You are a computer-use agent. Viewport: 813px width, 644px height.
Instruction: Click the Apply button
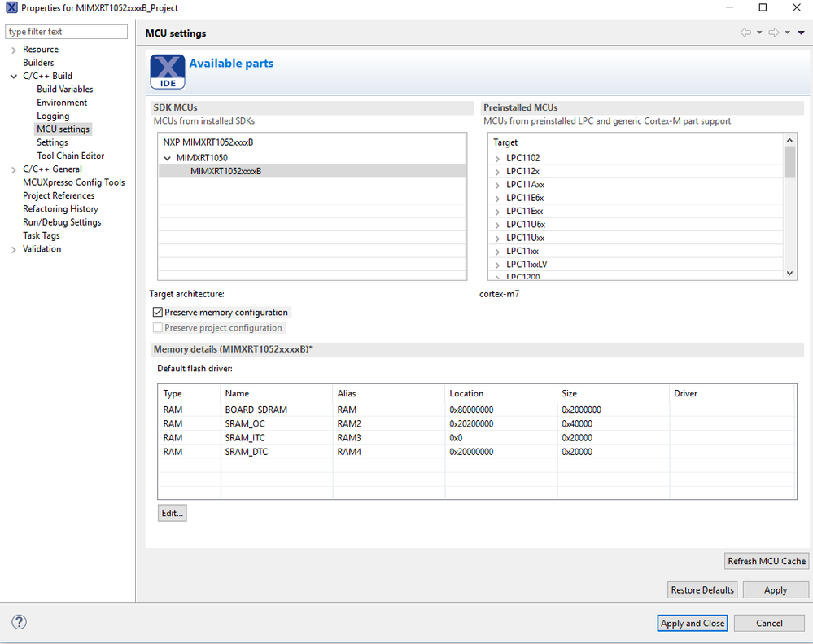coord(775,590)
